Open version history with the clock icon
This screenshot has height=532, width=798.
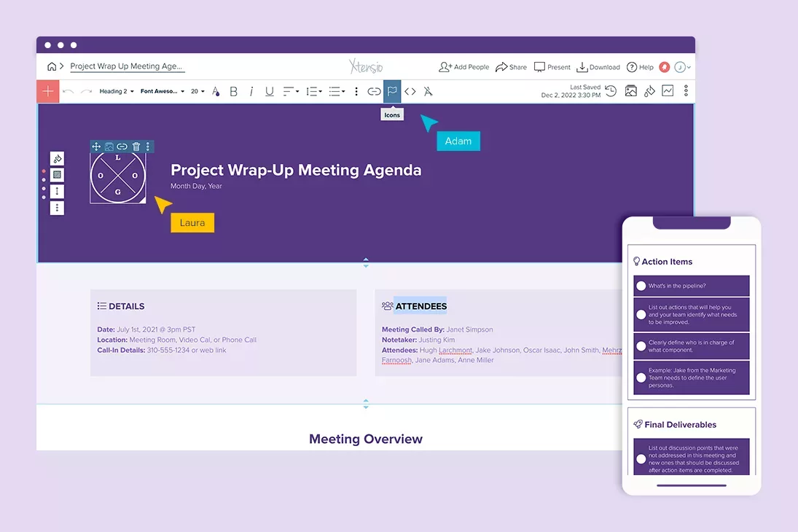[611, 90]
